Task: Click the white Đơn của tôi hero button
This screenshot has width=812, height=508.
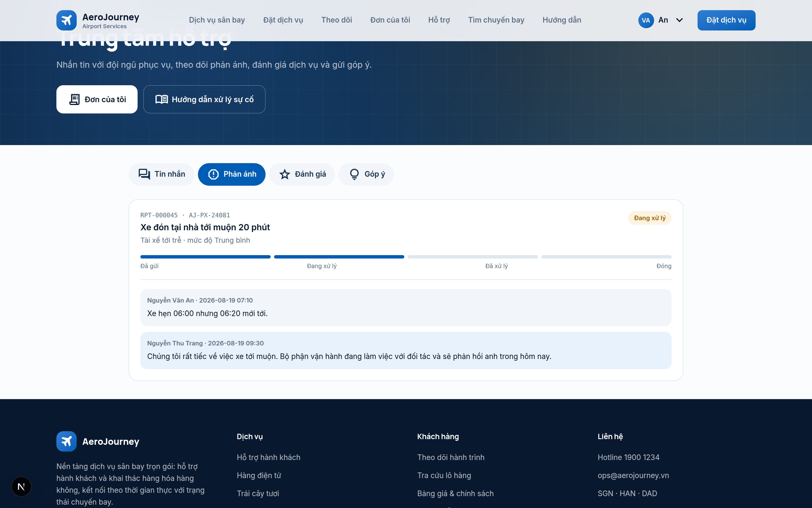Action: click(97, 99)
